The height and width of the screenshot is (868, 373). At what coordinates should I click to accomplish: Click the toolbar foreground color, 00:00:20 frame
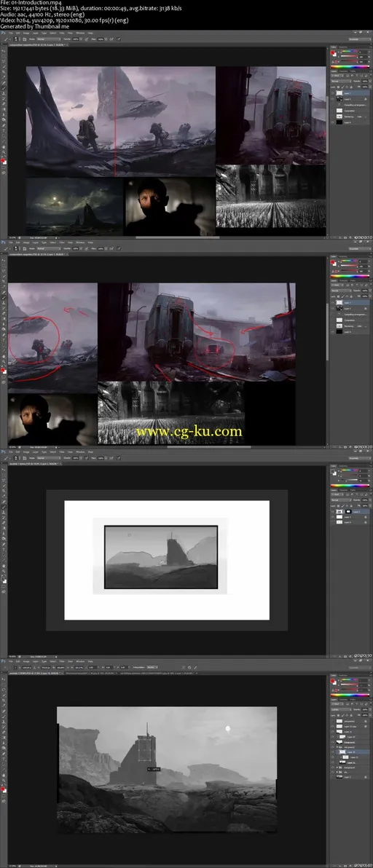[3, 370]
